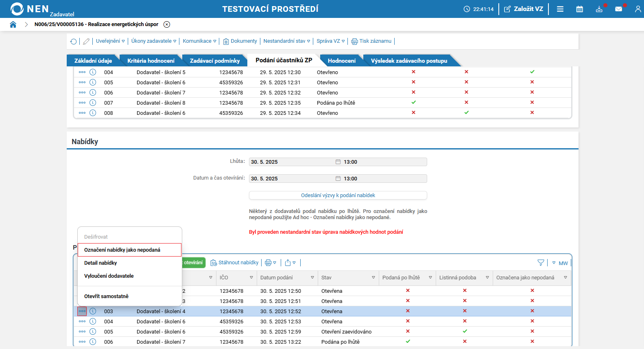Viewport: 644px width, 349px height.
Task: Open the Správa VZ dropdown
Action: point(330,41)
